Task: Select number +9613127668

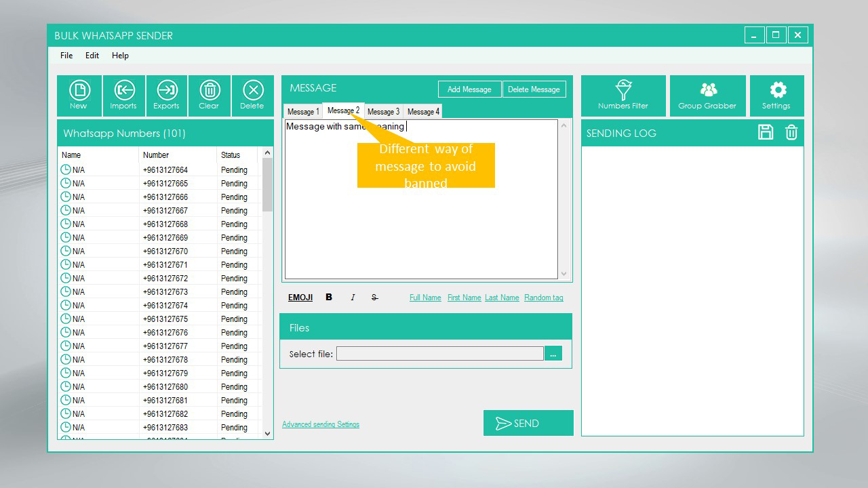Action: (165, 224)
